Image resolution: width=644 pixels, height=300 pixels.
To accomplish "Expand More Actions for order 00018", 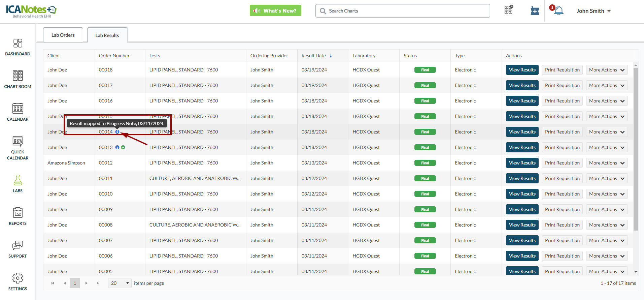I will 607,70.
